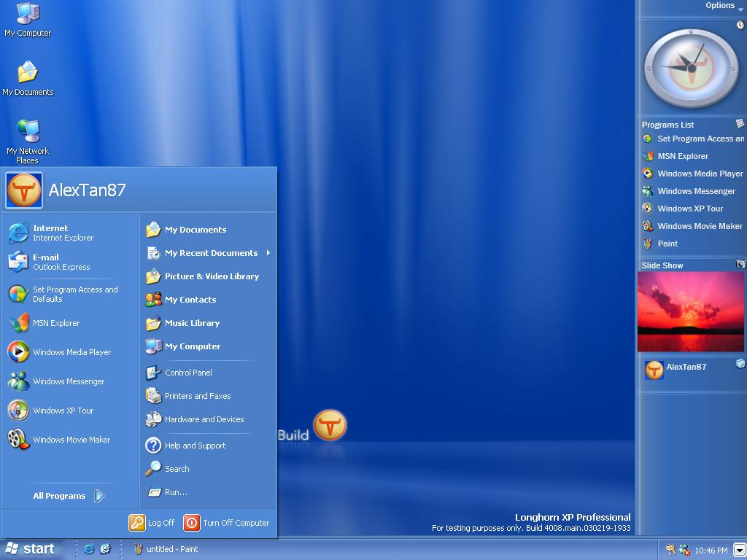
Task: Open the sidebar Options menu
Action: (x=724, y=6)
